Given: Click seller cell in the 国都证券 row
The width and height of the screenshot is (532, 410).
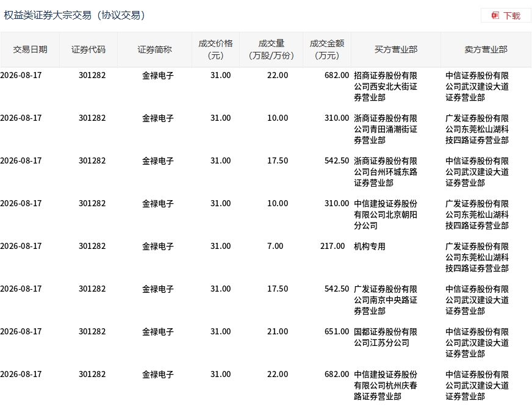Looking at the screenshot, I should pos(477,343).
